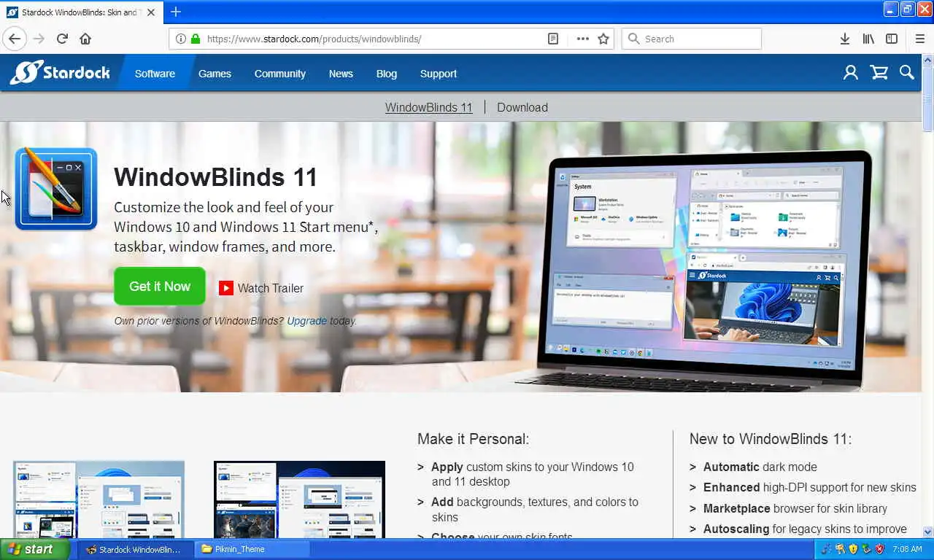934x560 pixels.
Task: Click the vertical scrollbar thumb
Action: tap(928, 99)
